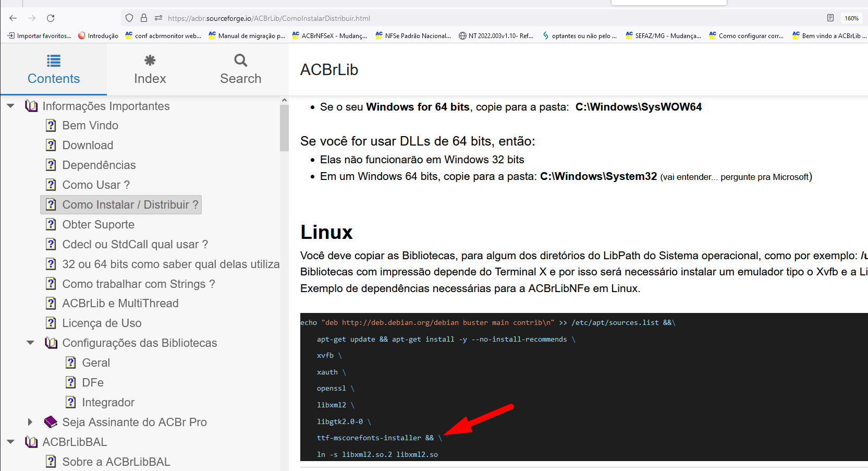This screenshot has width=868, height=471.
Task: View site security padlock information
Action: coord(144,18)
